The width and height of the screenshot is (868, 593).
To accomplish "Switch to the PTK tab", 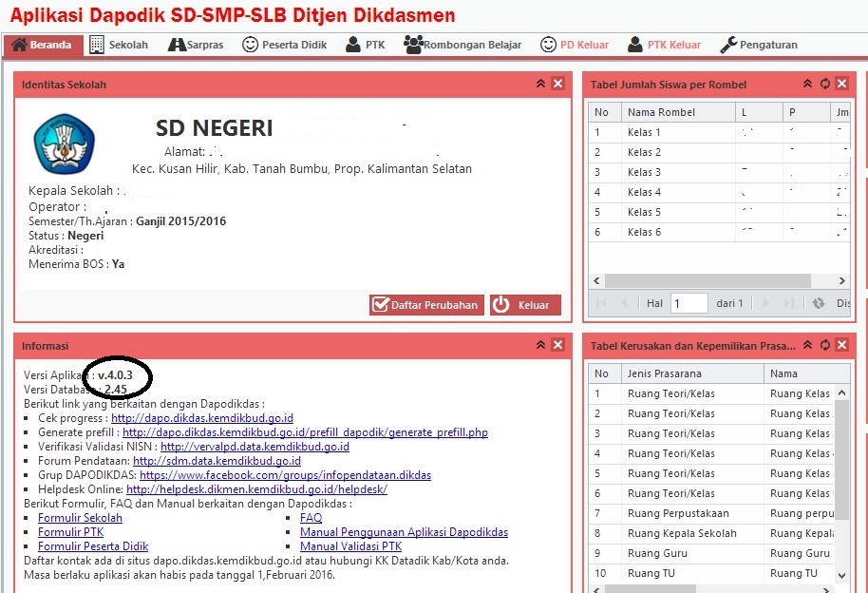I will point(365,45).
